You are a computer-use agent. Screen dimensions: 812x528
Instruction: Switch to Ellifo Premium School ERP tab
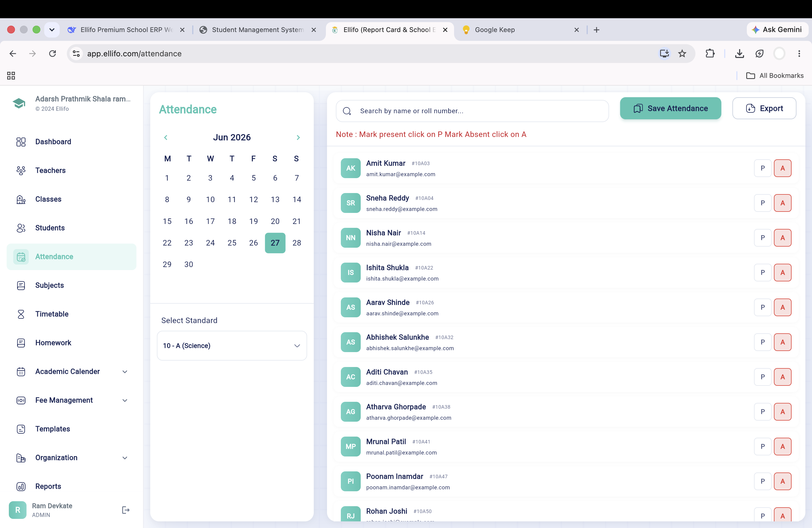point(126,30)
